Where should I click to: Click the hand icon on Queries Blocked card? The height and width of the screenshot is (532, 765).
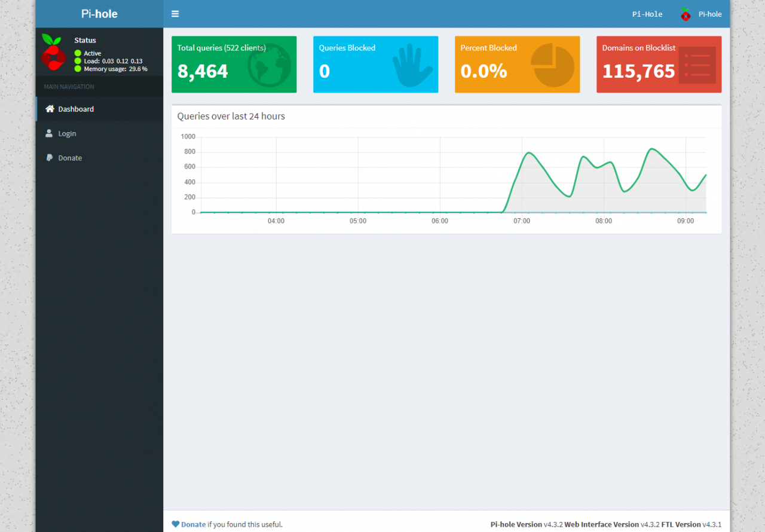(x=412, y=66)
